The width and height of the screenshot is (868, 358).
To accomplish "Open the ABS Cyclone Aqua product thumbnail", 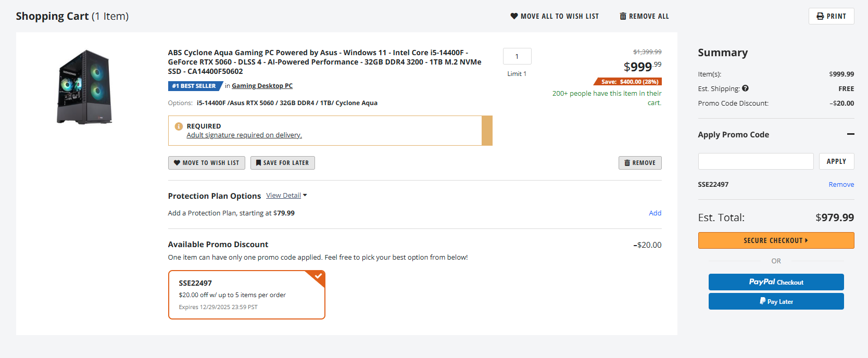I will click(84, 87).
